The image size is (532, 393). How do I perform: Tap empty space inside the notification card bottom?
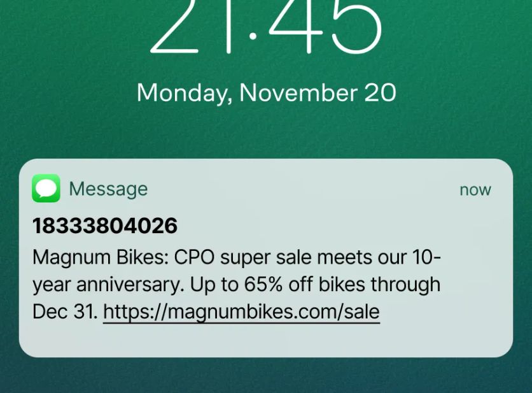click(x=265, y=340)
